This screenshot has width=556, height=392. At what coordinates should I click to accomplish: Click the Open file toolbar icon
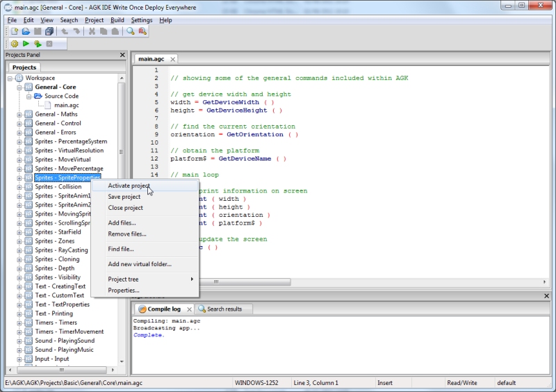click(x=26, y=31)
